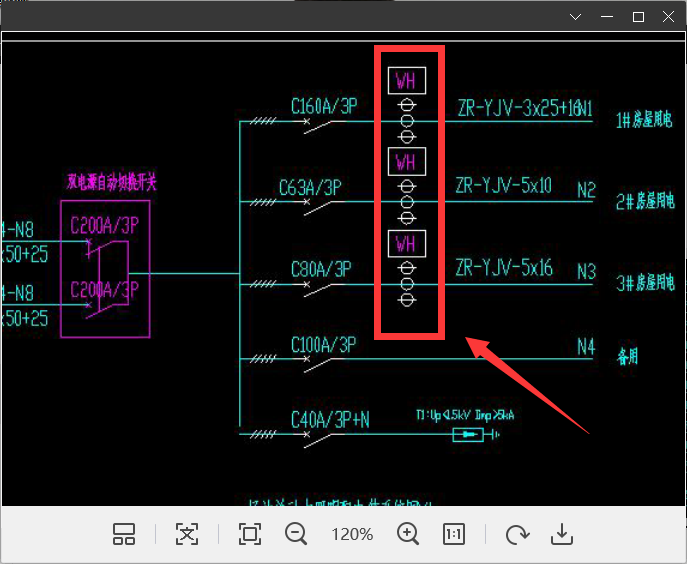Viewport: 687px width, 564px height.
Task: Click the N2 circuit label
Action: pyautogui.click(x=587, y=190)
